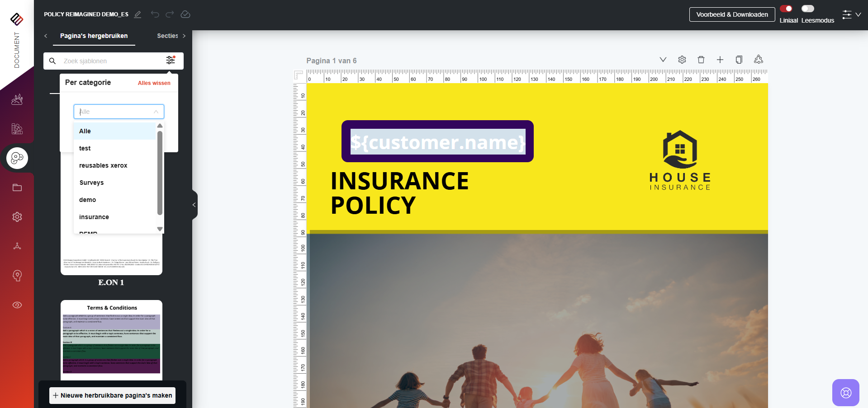
Task: Click 'Alles wissen' link
Action: (154, 83)
